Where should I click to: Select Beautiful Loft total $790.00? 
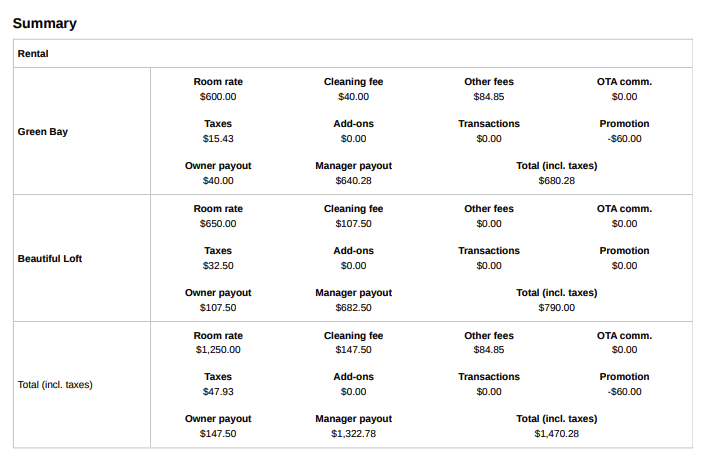pos(556,308)
